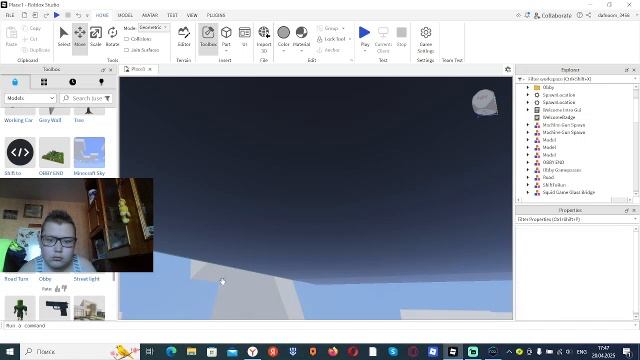Open the Terrain Editor
The height and width of the screenshot is (360, 640).
click(x=184, y=36)
